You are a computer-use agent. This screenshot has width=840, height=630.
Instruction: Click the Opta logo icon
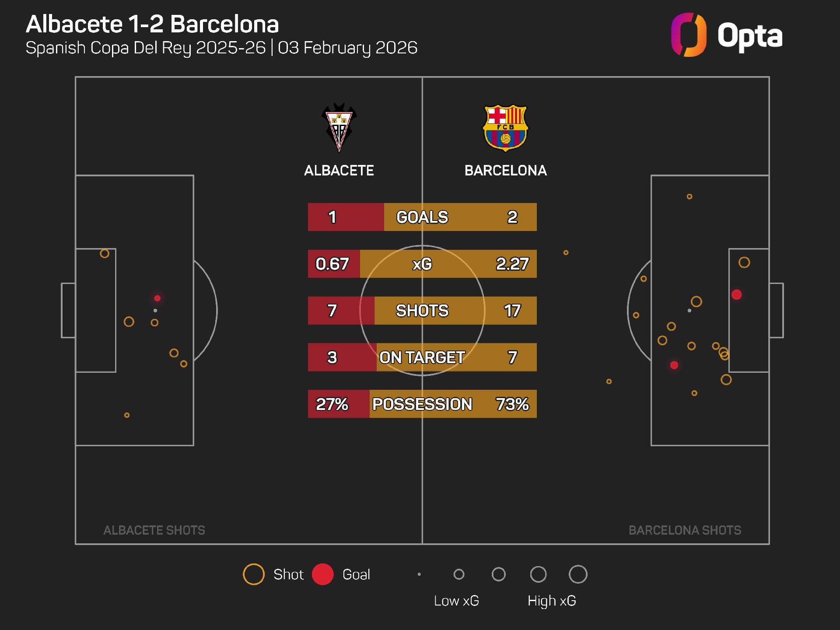click(x=689, y=35)
